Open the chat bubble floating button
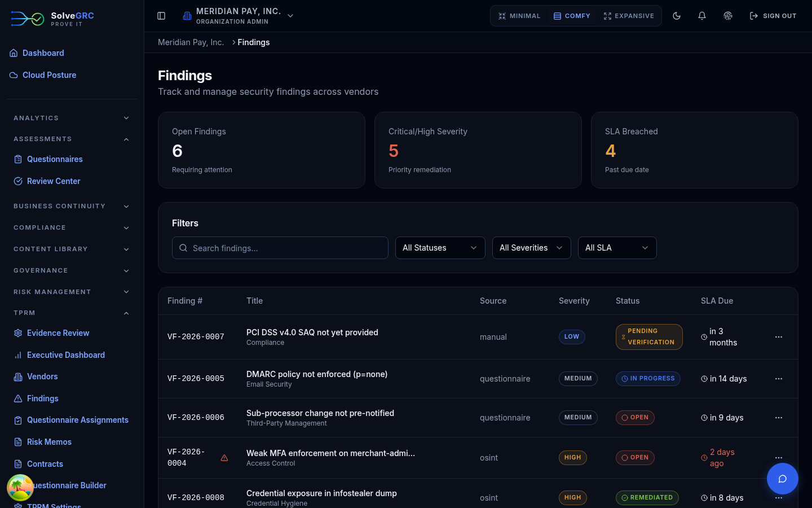Image resolution: width=812 pixels, height=508 pixels. [x=783, y=479]
